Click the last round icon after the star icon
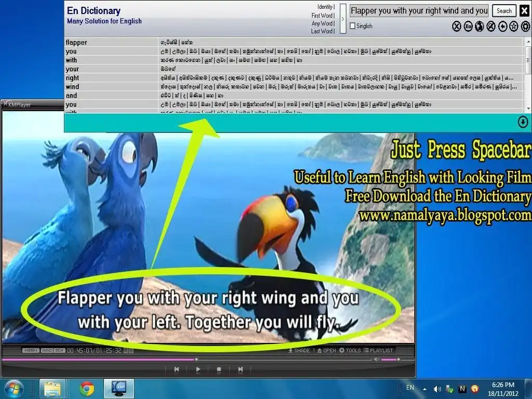Screen dimensions: 532x399 click(x=525, y=26)
